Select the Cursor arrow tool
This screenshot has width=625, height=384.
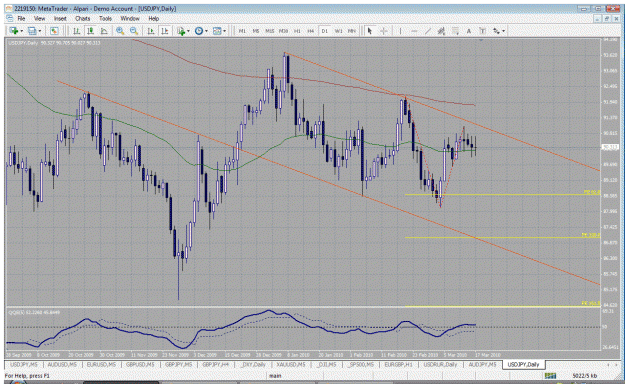pyautogui.click(x=369, y=31)
